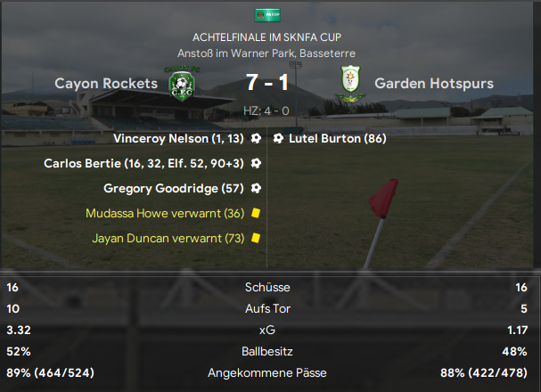Viewport: 541px width, 392px height.
Task: Open Cayon Rockets team name link
Action: pos(106,84)
